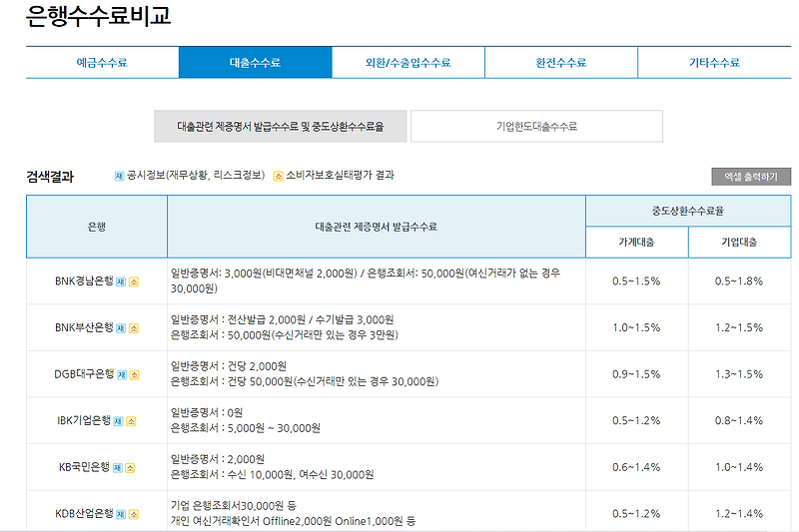
Task: Click IBK기업은행 fee text 일반증명서 : 0원
Action: pyautogui.click(x=207, y=412)
